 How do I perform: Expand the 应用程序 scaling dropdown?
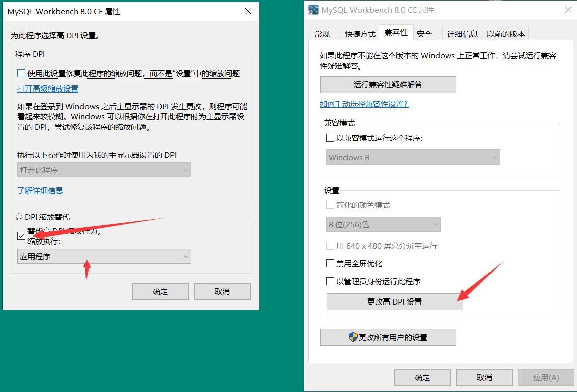coord(104,256)
